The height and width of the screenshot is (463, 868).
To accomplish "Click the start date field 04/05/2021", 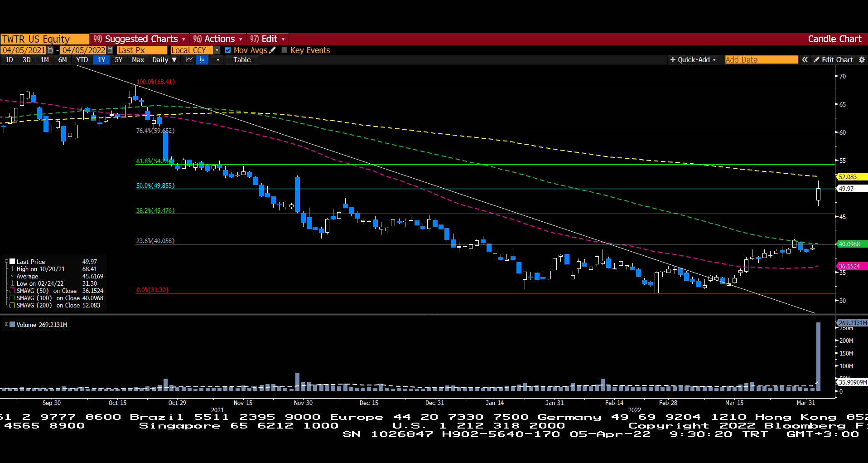I will [x=24, y=50].
